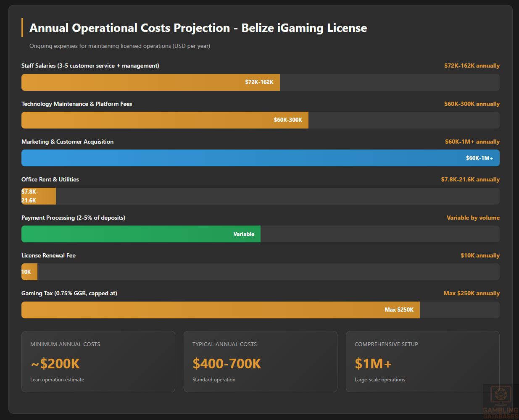Click the '$72K-162K annually' label
The image size is (519, 420).
[x=472, y=66]
